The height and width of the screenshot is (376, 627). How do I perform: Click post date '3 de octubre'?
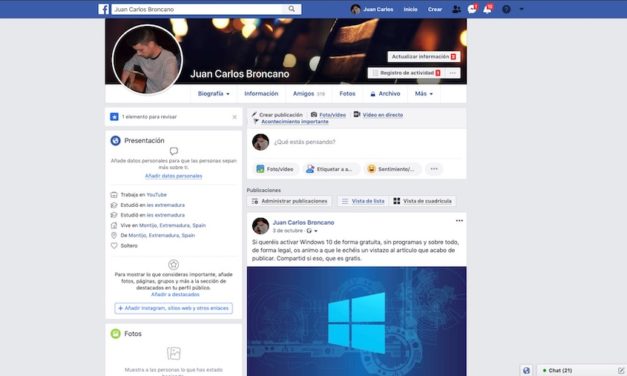coord(288,231)
